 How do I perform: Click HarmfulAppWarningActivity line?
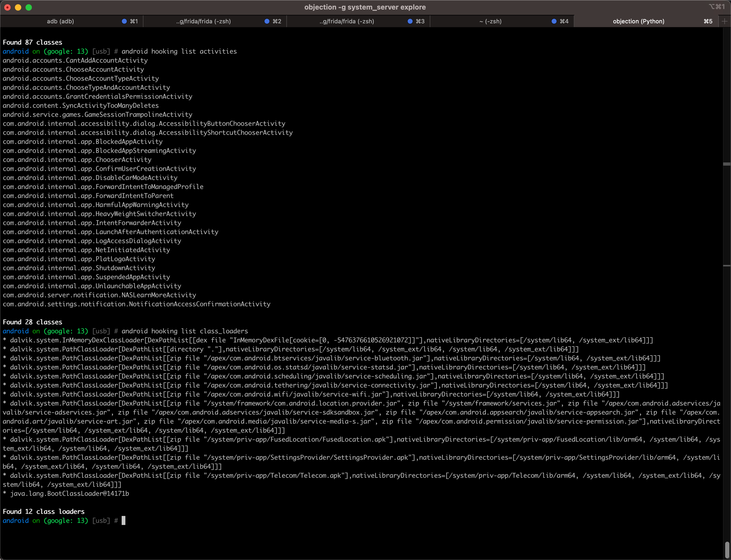pyautogui.click(x=96, y=204)
